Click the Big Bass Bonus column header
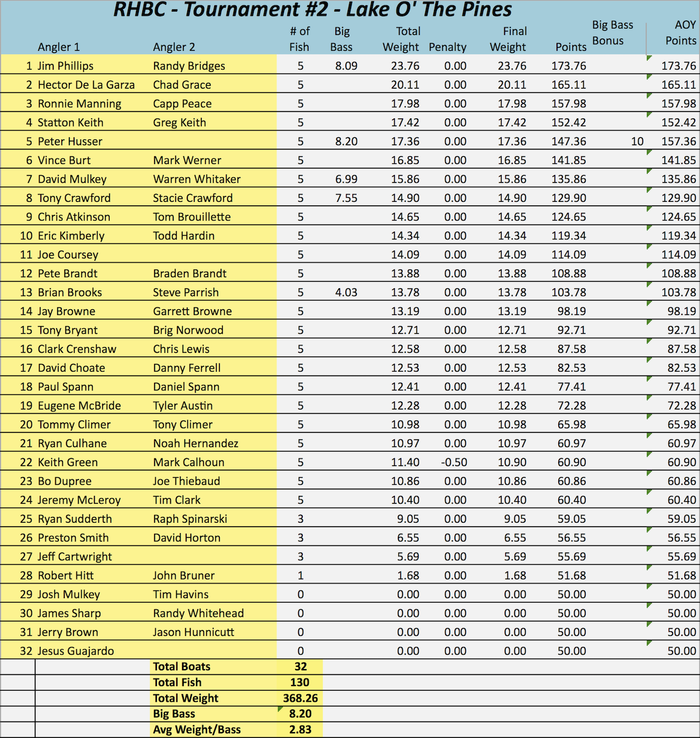The height and width of the screenshot is (738, 700). (612, 33)
